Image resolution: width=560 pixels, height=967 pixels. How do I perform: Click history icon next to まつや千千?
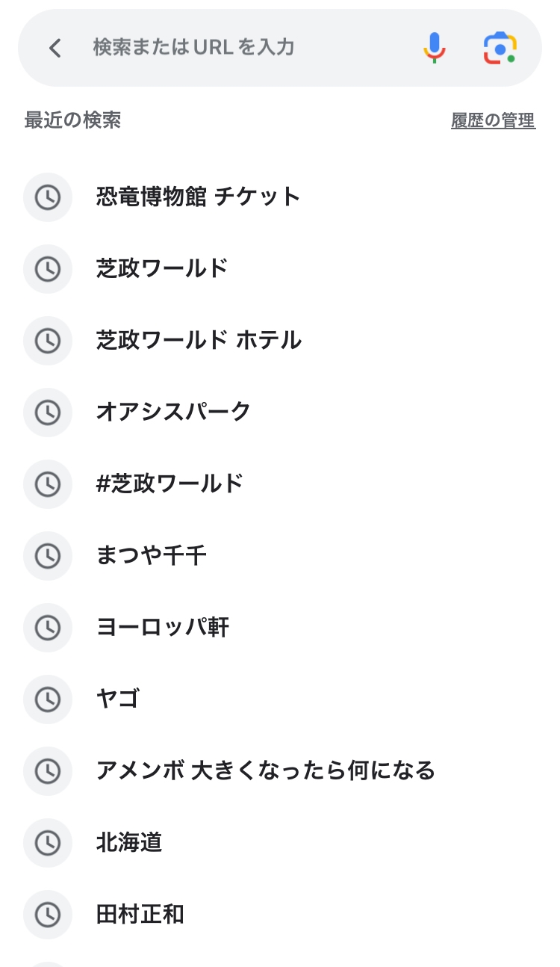[x=48, y=556]
